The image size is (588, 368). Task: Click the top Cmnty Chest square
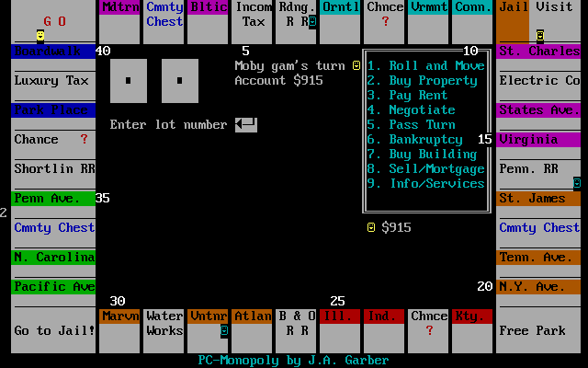click(x=164, y=22)
